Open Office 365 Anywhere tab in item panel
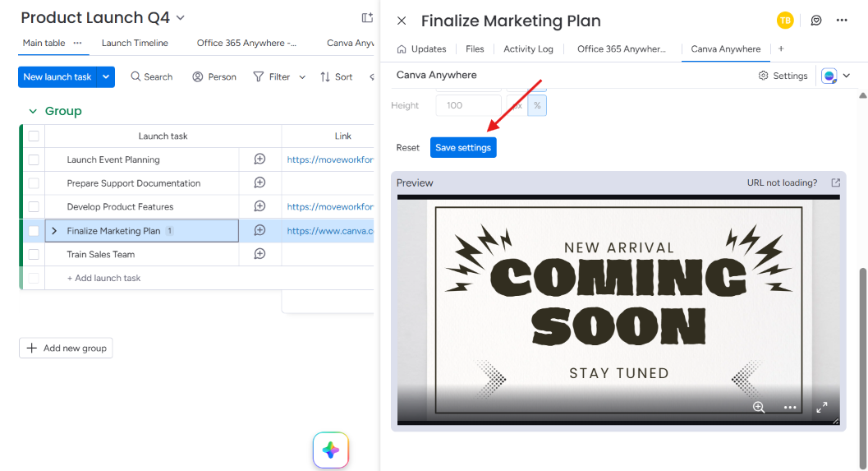Viewport: 868px width, 471px height. (622, 48)
